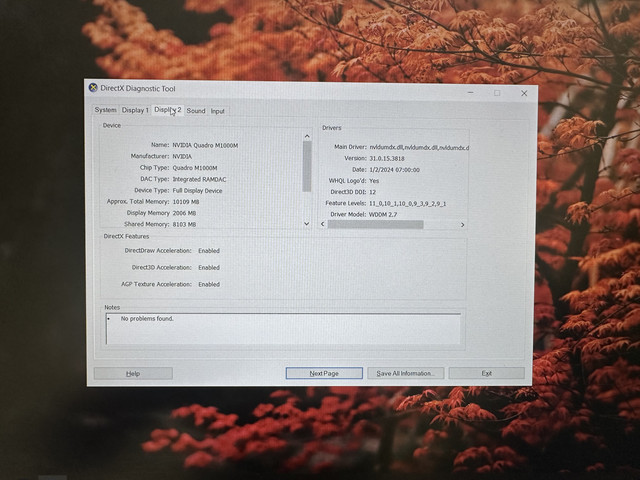Click Drivers panel scroll left arrow

click(x=323, y=224)
